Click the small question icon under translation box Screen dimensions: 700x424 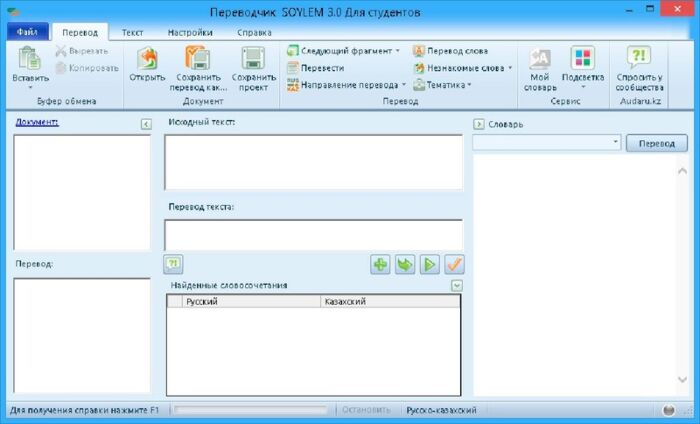[x=174, y=264]
